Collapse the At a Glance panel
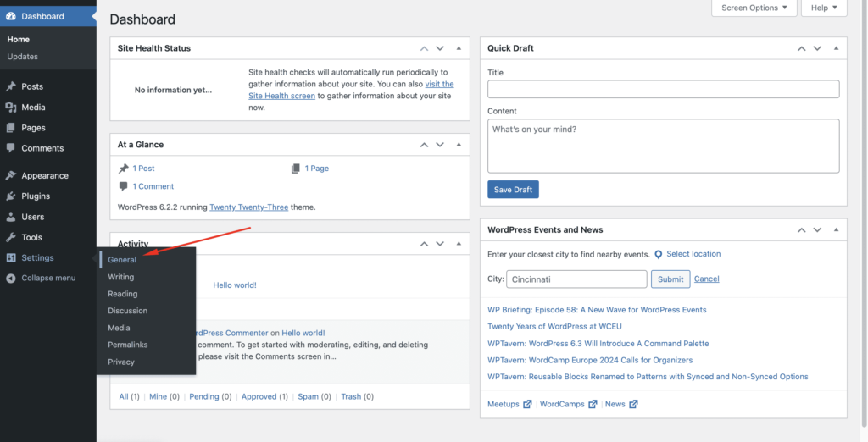868x442 pixels. click(459, 145)
